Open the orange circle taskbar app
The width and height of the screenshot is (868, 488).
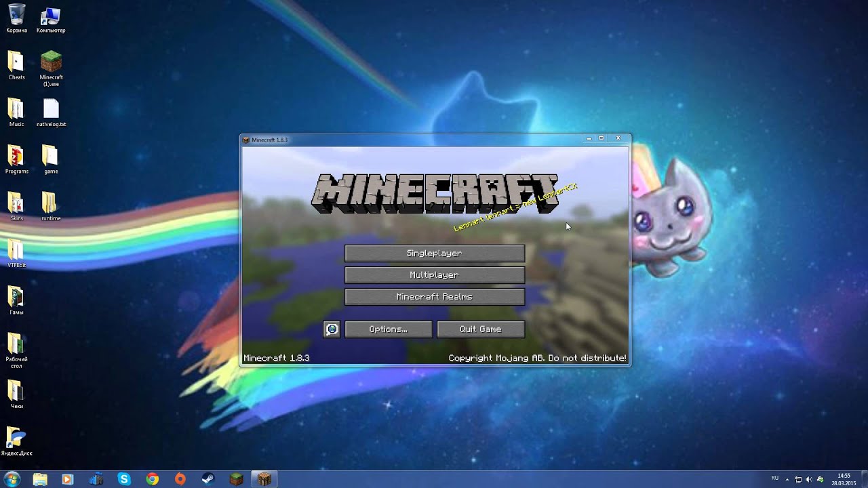pos(180,479)
